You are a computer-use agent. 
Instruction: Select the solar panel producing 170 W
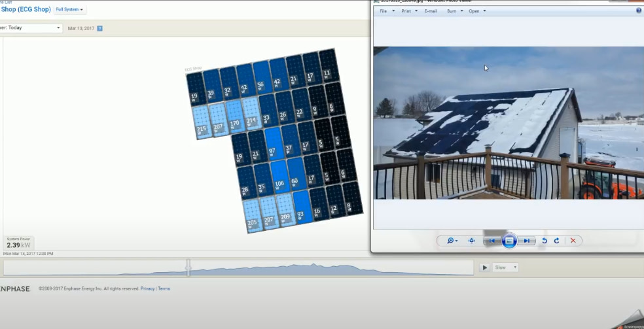[234, 116]
